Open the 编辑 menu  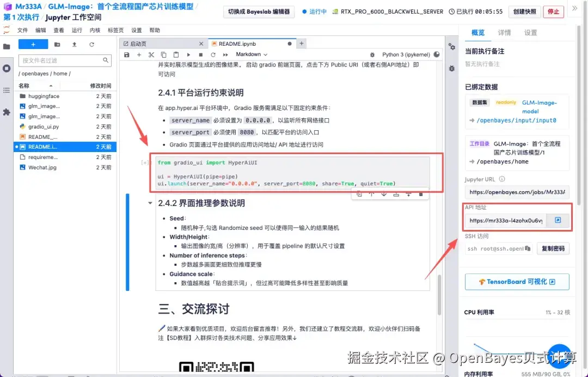click(x=40, y=30)
